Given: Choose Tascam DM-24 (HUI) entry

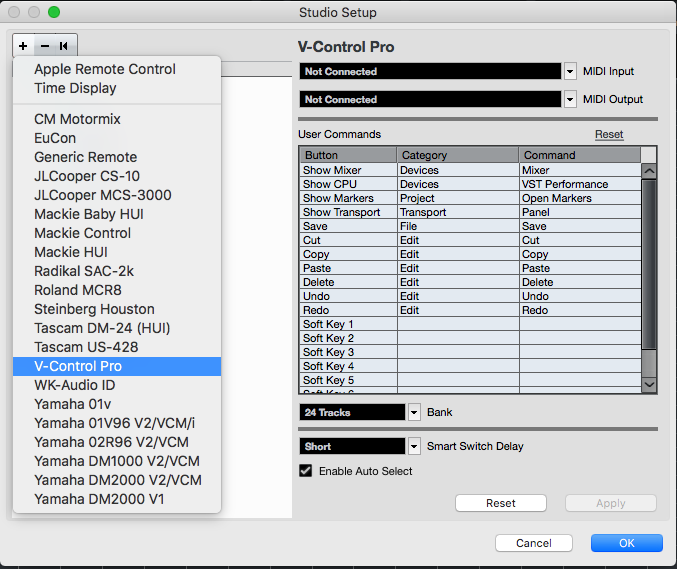Looking at the screenshot, I should click(117, 328).
